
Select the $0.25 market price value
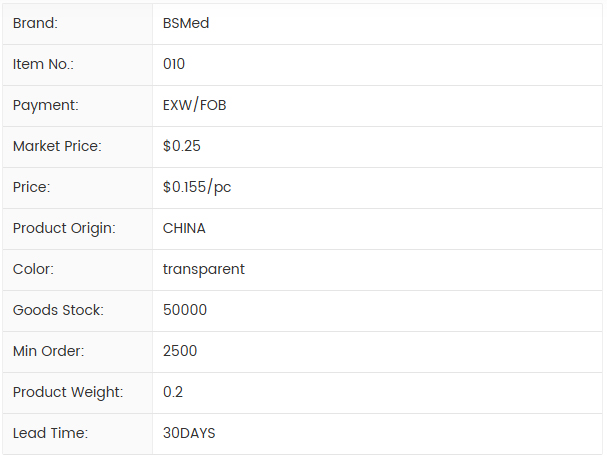[182, 146]
